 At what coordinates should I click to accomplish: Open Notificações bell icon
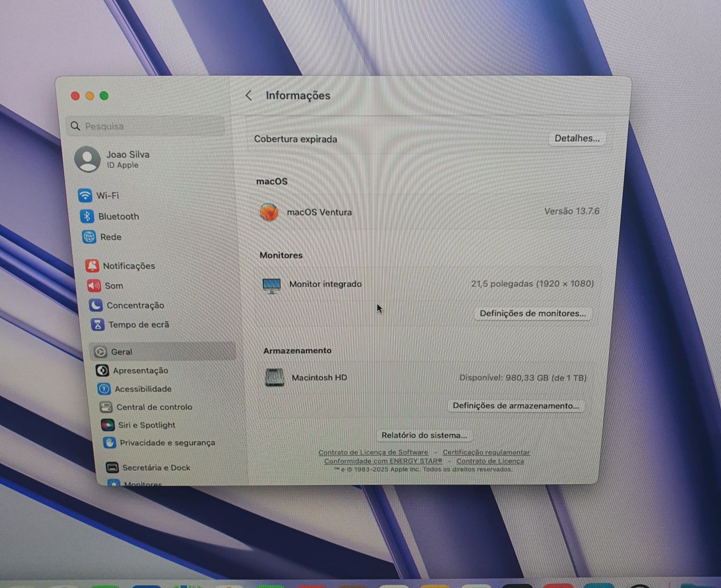(x=92, y=265)
